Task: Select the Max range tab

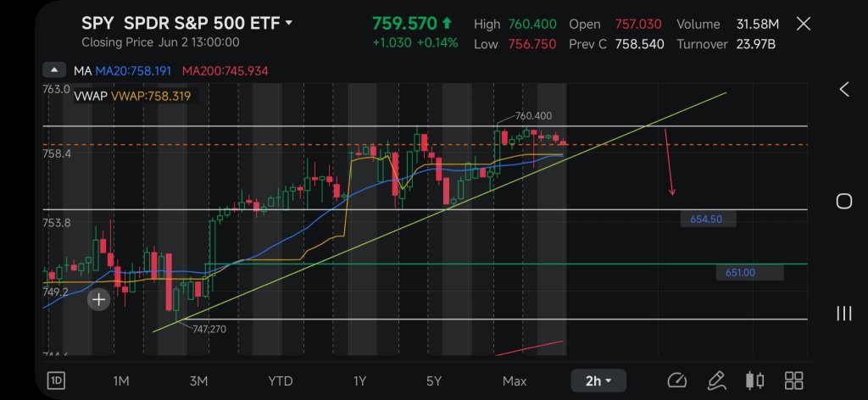Action: coord(515,381)
